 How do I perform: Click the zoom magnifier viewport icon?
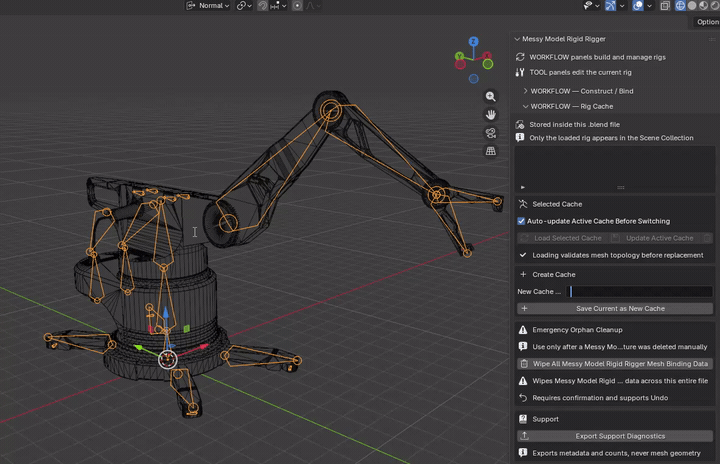click(490, 96)
